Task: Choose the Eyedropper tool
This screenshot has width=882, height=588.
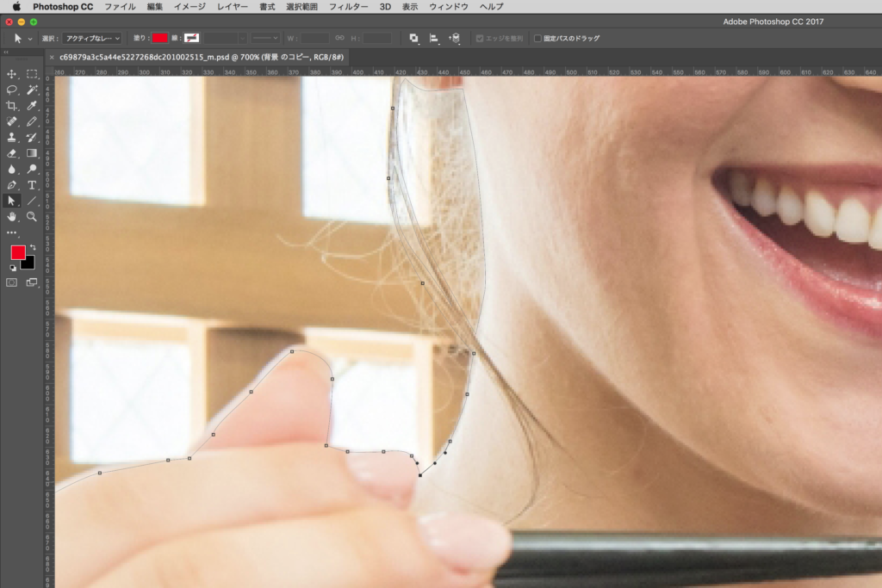Action: tap(32, 106)
